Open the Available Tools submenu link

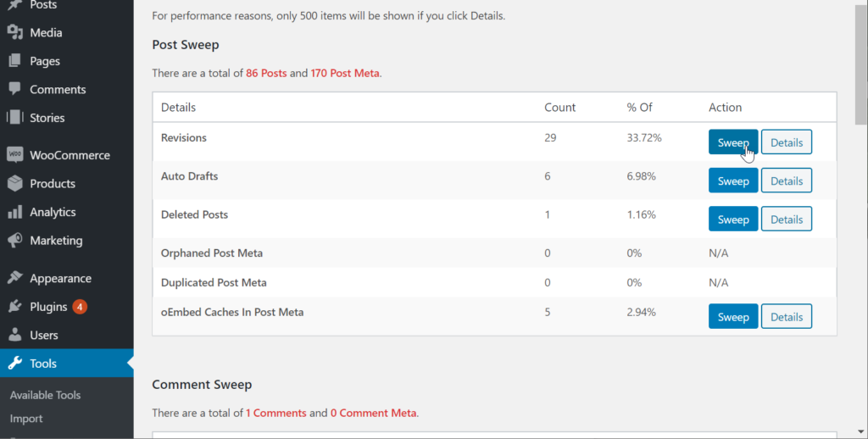point(45,395)
